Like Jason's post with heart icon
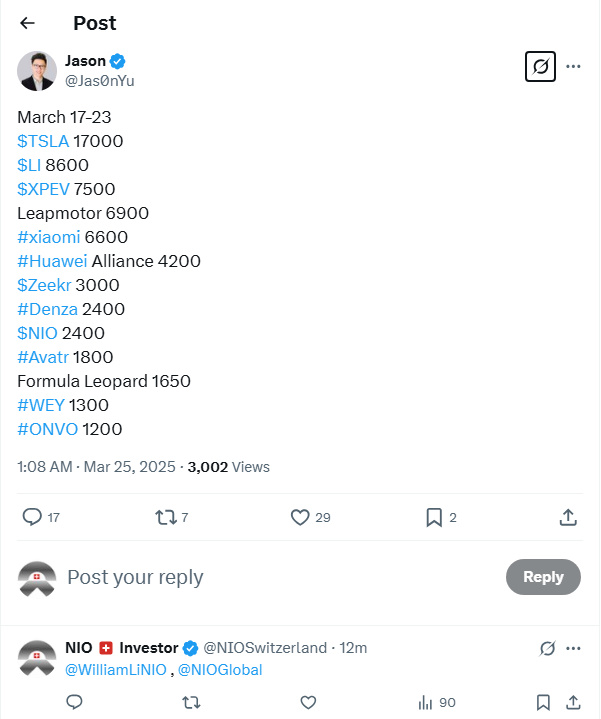601x719 pixels. [x=300, y=517]
